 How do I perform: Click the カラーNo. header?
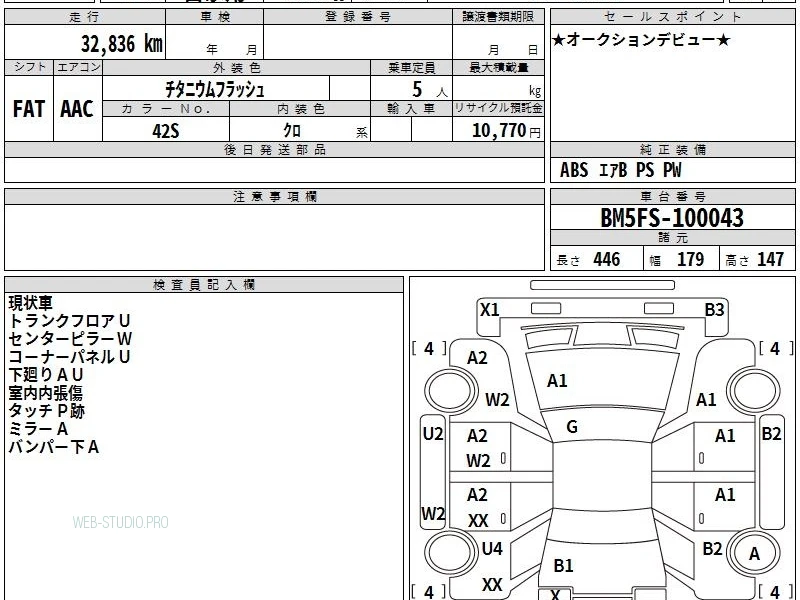(166, 109)
